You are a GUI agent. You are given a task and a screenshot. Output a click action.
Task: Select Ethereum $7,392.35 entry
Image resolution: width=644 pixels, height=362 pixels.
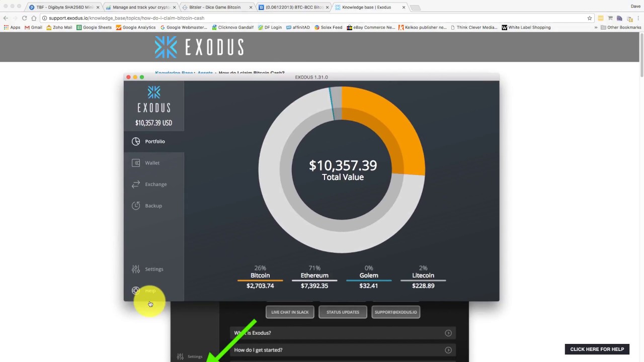314,277
